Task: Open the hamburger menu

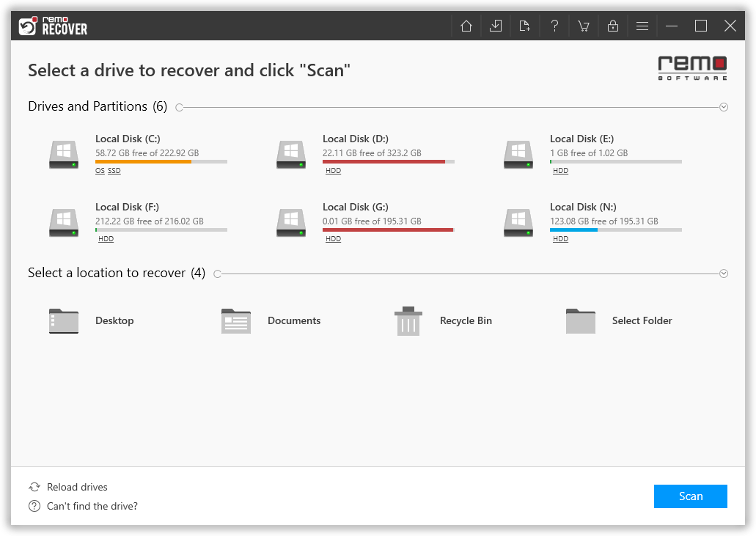Action: 642,25
